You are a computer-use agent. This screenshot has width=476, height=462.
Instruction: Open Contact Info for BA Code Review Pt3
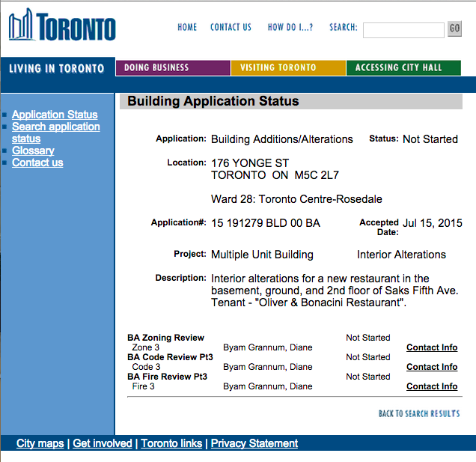[x=432, y=367]
